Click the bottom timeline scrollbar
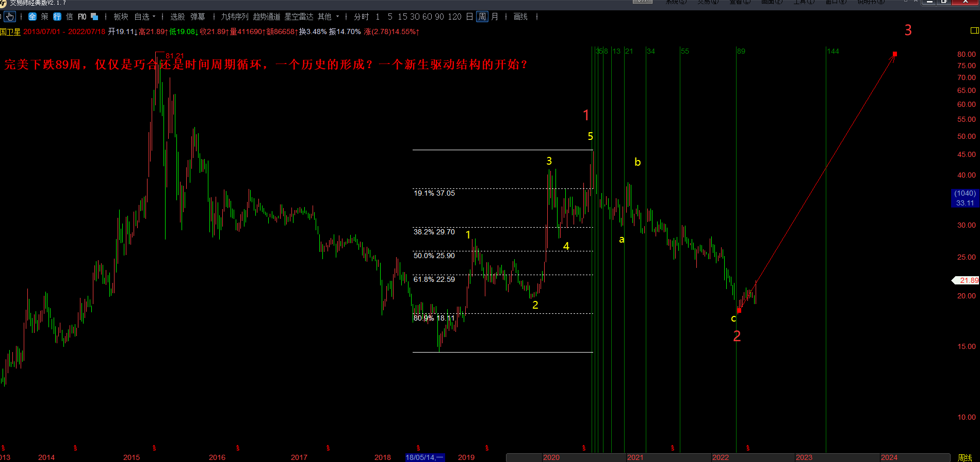 coord(728,457)
